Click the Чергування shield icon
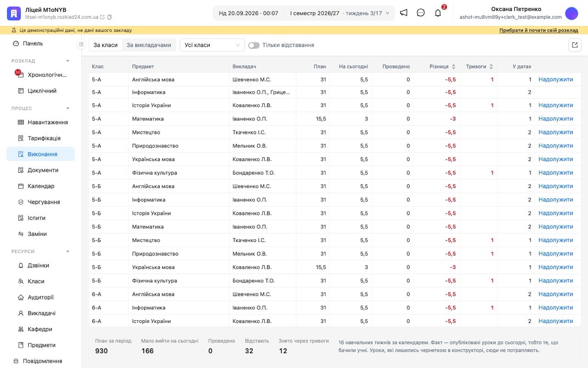This screenshot has height=368, width=588. coord(21,202)
